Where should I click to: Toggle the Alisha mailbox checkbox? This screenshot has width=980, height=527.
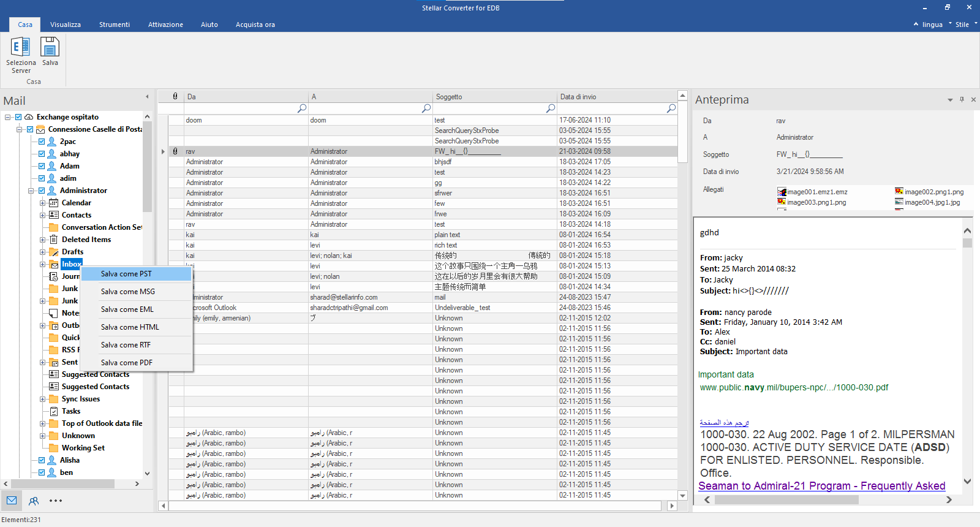42,460
